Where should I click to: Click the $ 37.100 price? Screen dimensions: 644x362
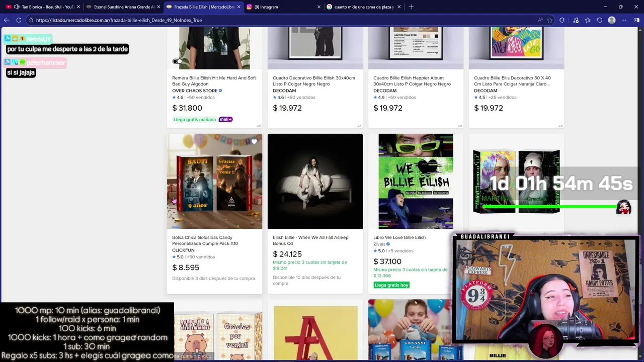[387, 261]
